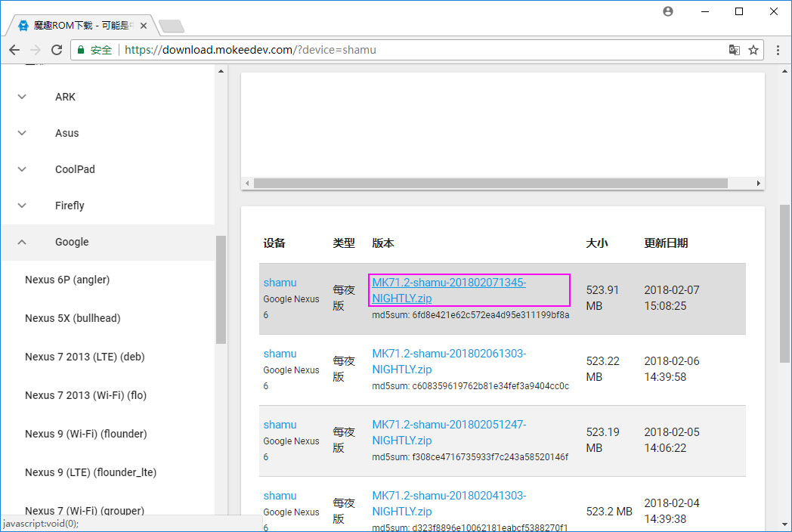The image size is (792, 532).
Task: Click the green secure padlock icon
Action: tap(80, 50)
